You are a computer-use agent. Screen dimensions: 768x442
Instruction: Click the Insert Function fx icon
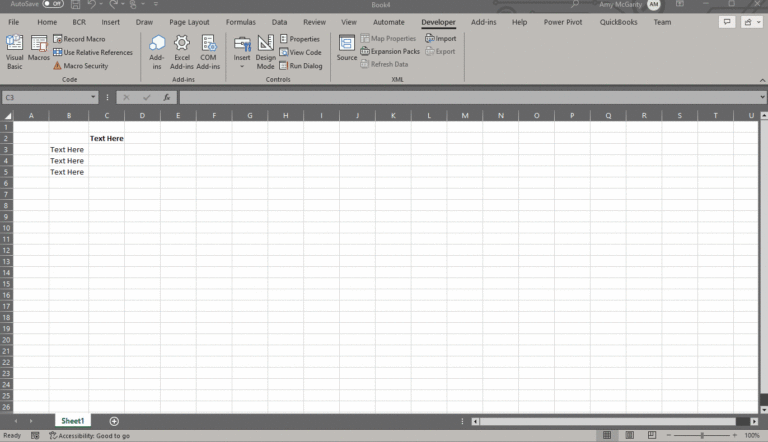[x=166, y=97]
